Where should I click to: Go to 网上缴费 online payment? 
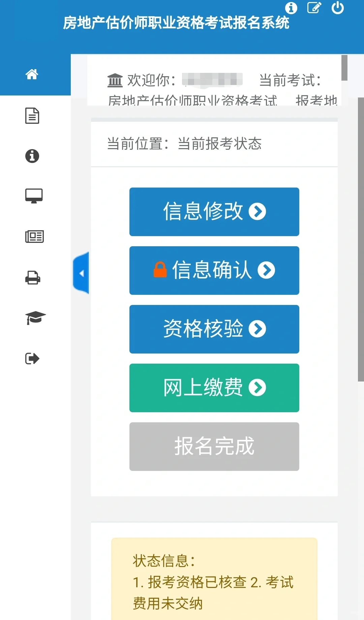click(x=214, y=388)
